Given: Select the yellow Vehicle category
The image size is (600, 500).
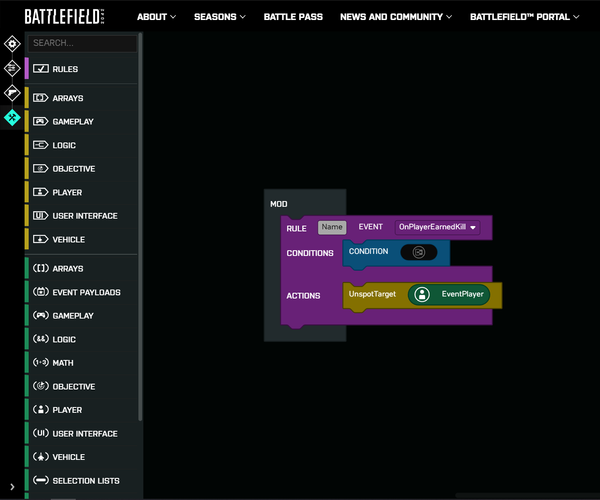Looking at the screenshot, I should point(68,240).
